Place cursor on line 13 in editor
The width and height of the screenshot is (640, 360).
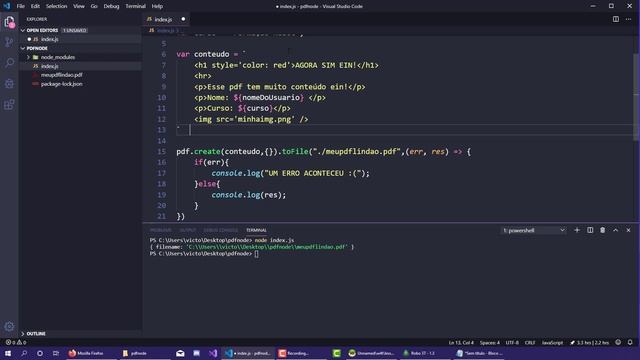pyautogui.click(x=404, y=130)
